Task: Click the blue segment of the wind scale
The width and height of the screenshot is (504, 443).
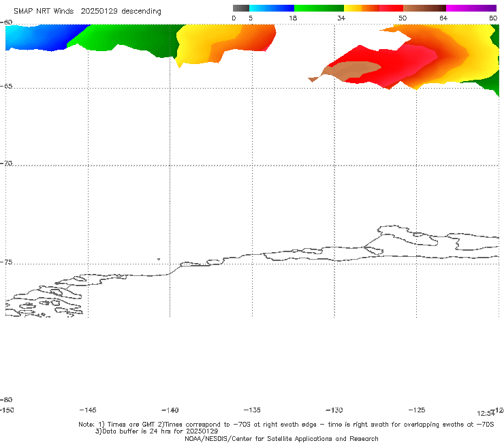Action: pos(272,8)
